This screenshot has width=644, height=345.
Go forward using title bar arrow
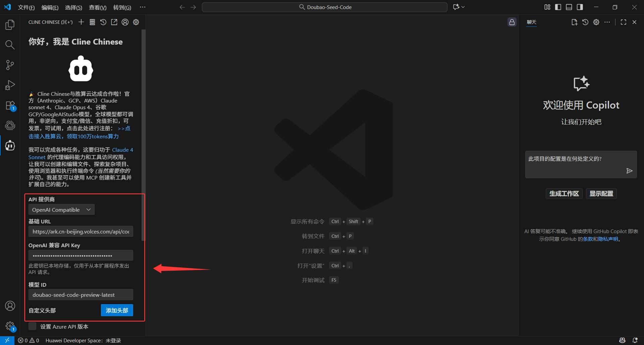coord(193,7)
